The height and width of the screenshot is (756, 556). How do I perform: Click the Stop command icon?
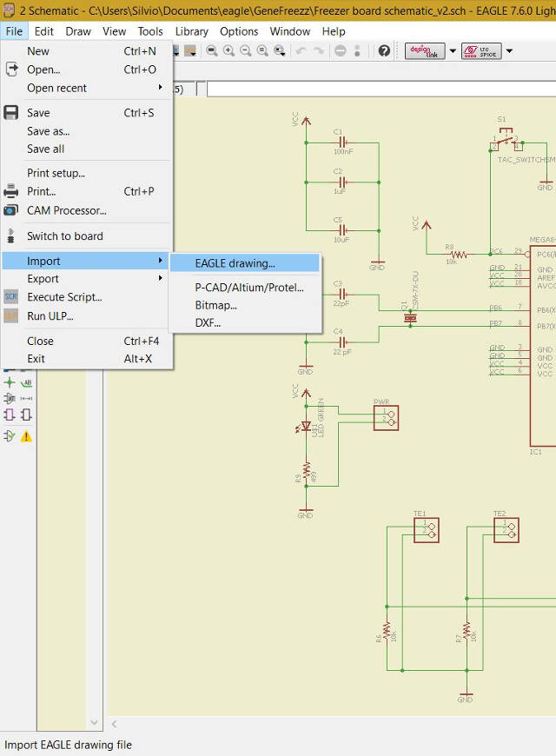click(340, 50)
